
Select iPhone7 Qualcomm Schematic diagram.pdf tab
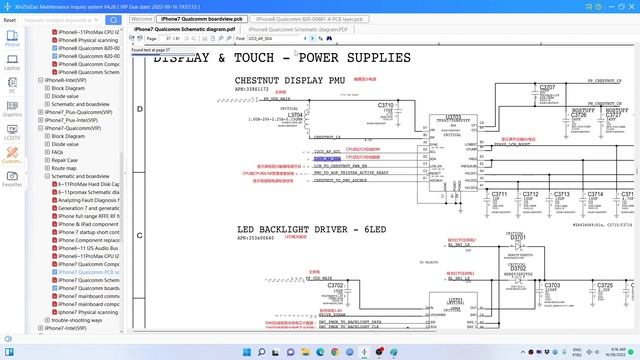pos(184,29)
